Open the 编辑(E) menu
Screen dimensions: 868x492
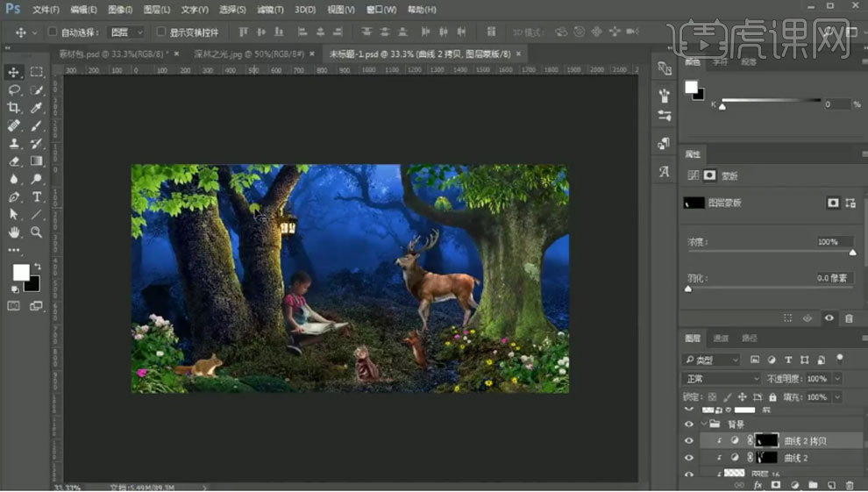coord(83,10)
